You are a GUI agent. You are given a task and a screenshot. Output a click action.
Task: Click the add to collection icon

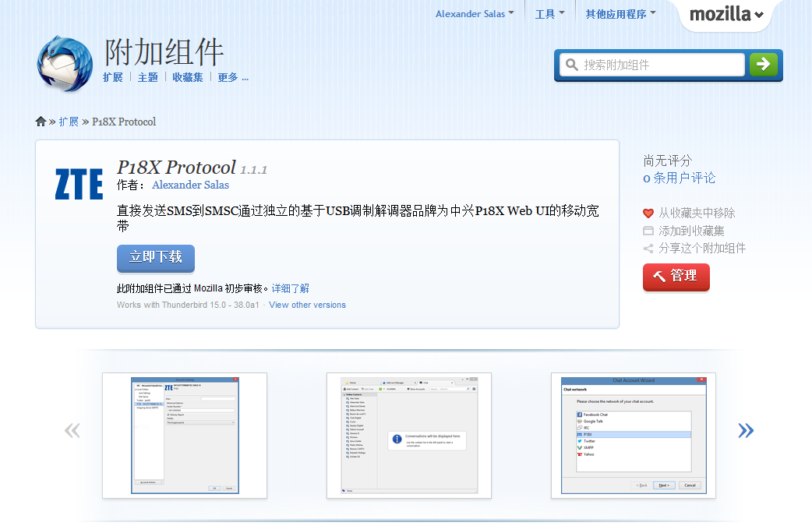[648, 231]
